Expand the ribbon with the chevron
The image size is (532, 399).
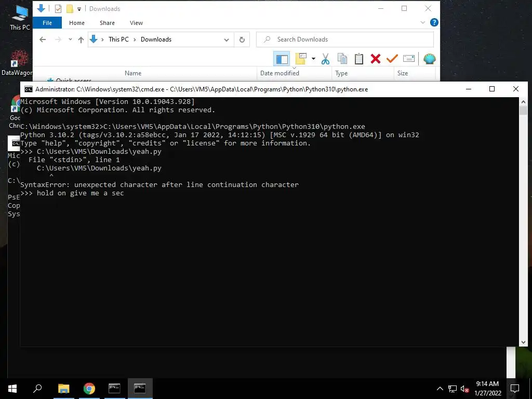pyautogui.click(x=422, y=22)
